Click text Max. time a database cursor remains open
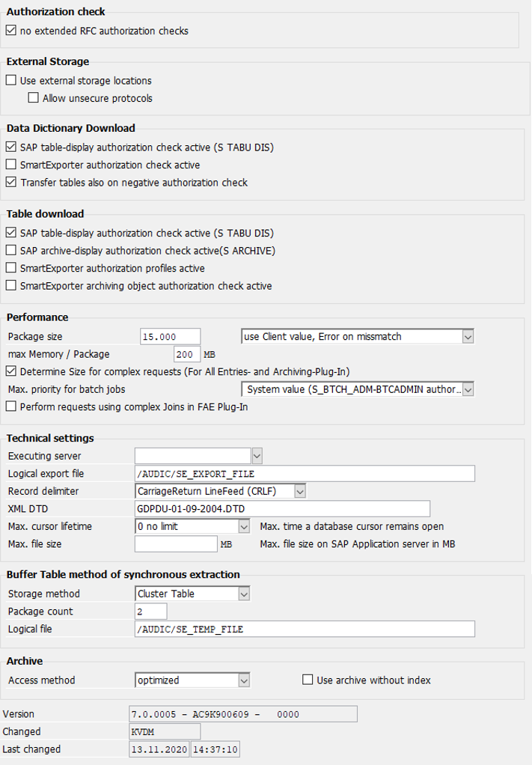 pos(352,526)
